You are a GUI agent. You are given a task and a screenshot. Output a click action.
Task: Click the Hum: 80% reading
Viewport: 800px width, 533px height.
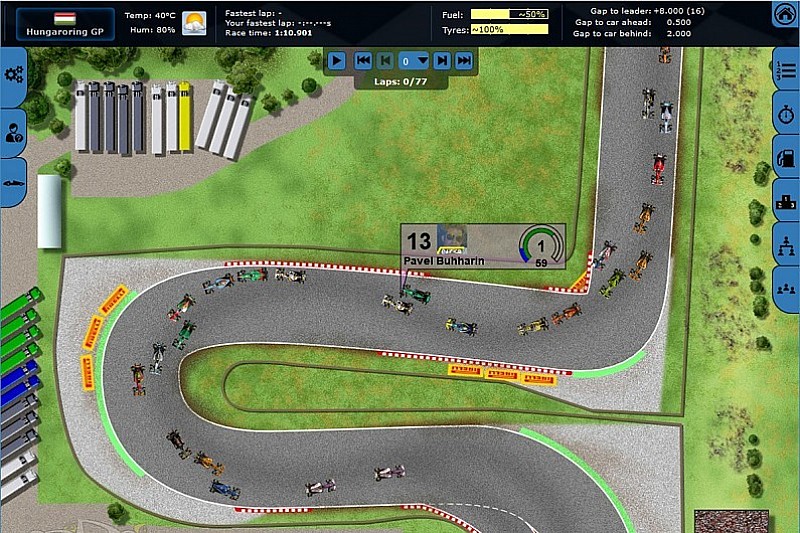[153, 30]
